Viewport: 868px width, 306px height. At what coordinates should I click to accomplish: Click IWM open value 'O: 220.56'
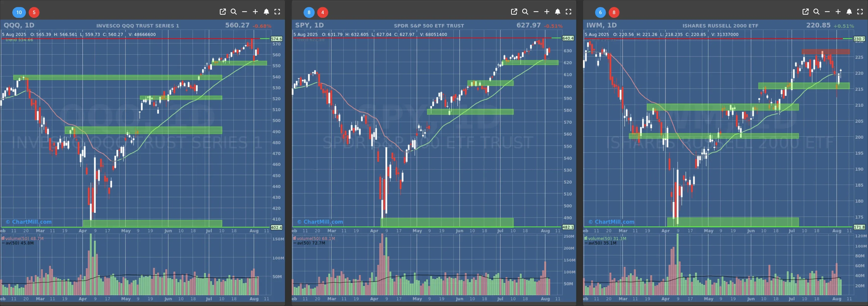click(x=623, y=35)
